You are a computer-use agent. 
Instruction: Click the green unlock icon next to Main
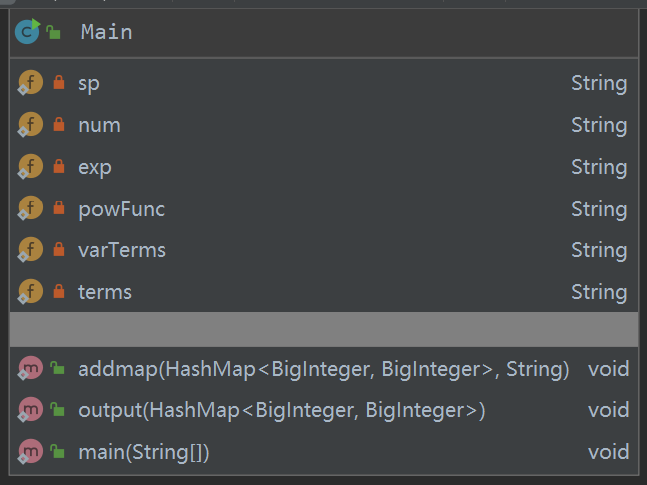click(x=55, y=33)
